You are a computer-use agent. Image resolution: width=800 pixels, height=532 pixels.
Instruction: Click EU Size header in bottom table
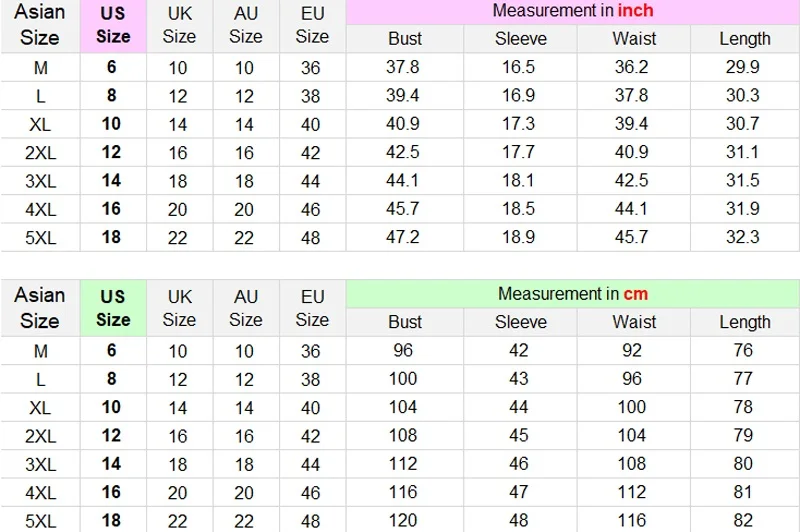[312, 308]
